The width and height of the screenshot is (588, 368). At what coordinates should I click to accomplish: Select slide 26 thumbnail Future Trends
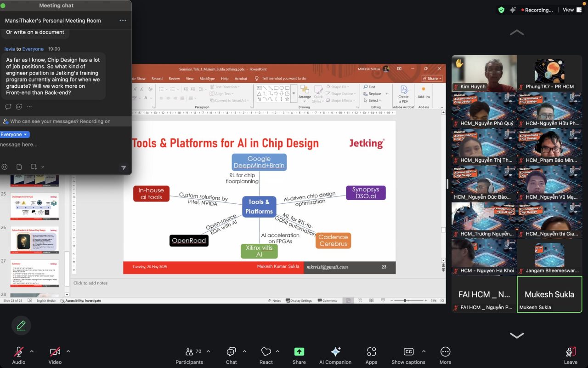click(34, 241)
